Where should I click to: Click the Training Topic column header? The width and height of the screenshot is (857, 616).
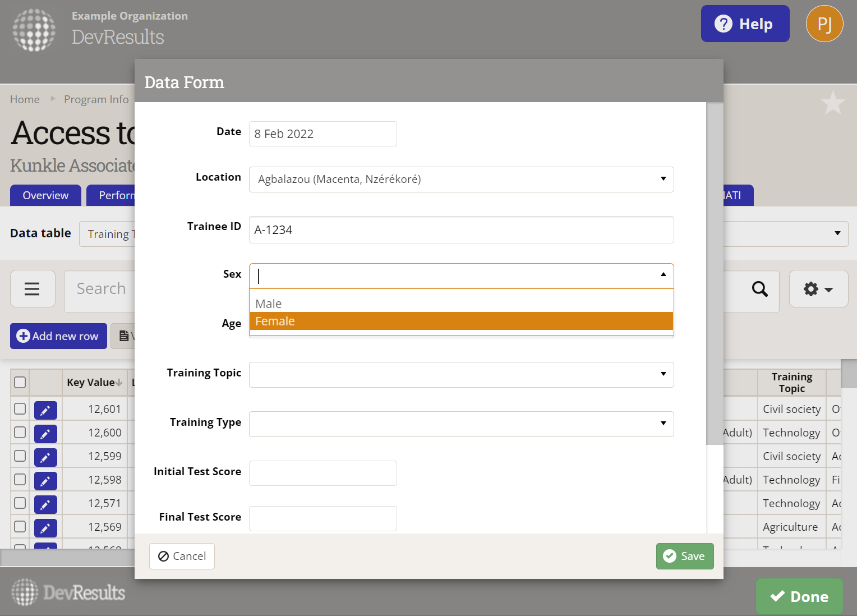pos(791,383)
